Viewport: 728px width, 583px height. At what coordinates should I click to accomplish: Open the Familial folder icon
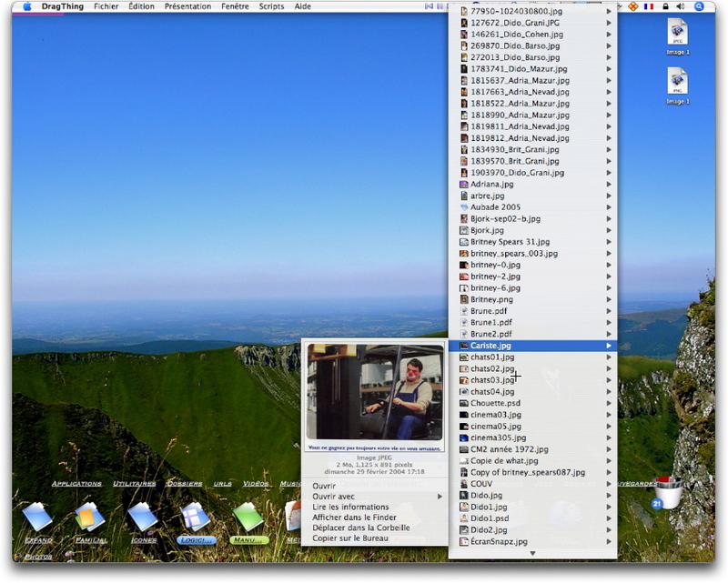coord(90,518)
